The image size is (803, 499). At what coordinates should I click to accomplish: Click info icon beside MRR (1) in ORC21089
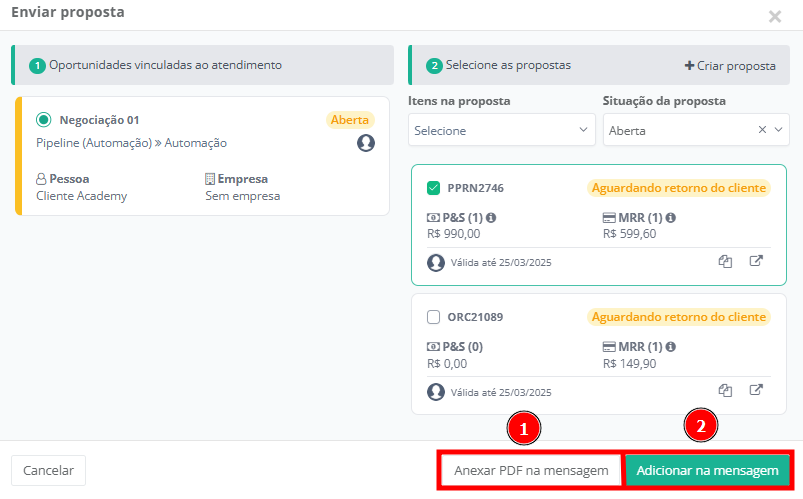point(670,347)
